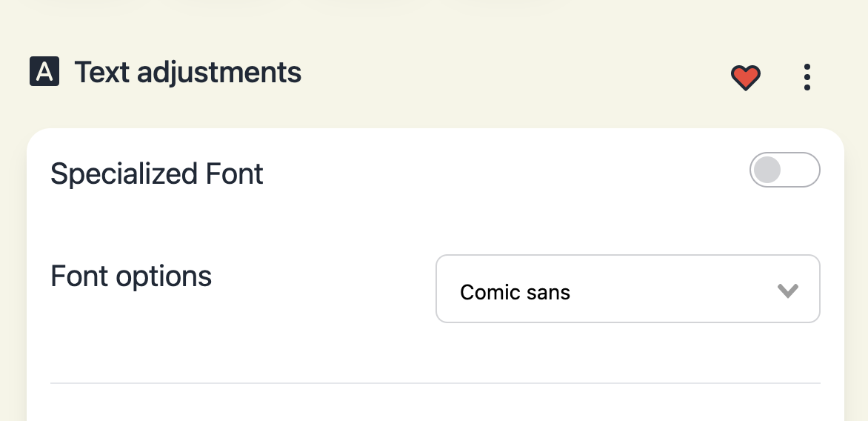Click the heart beside the more options dots
868x421 pixels.
point(746,78)
